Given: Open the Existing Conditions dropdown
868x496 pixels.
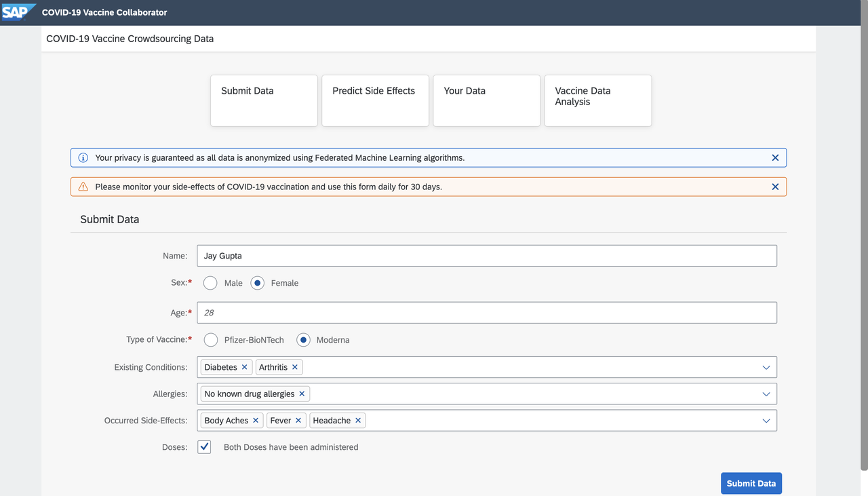Looking at the screenshot, I should (x=766, y=366).
